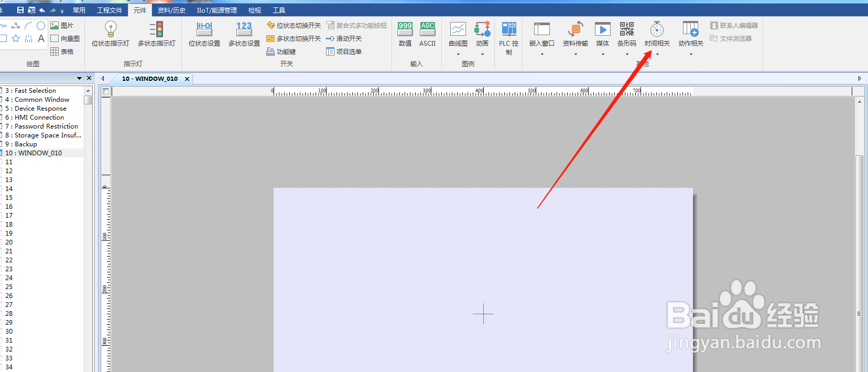Switch to the 检视 ribbon tab

click(255, 10)
